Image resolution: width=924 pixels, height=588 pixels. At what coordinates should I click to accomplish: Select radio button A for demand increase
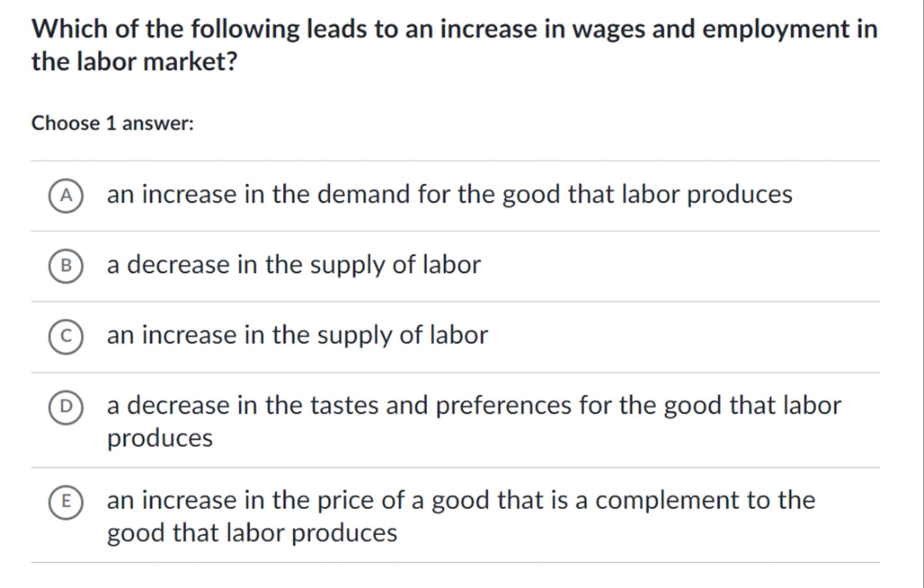coord(66,196)
